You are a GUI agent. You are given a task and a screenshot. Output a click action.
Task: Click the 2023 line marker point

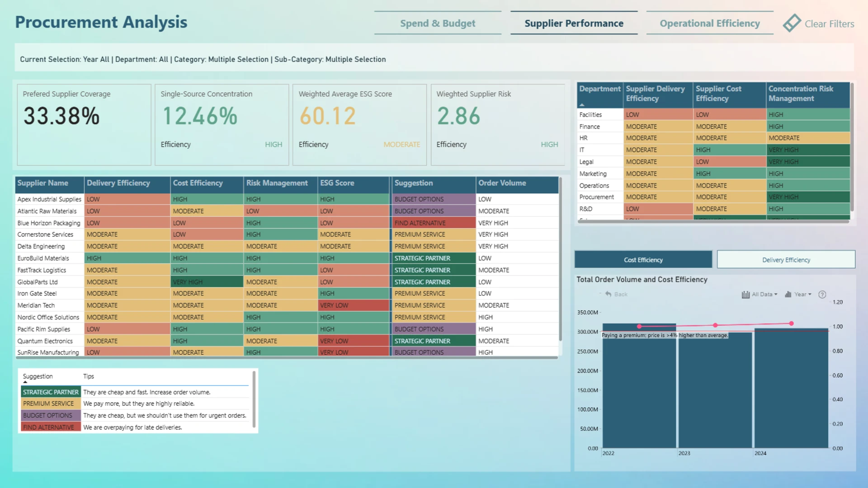715,325
